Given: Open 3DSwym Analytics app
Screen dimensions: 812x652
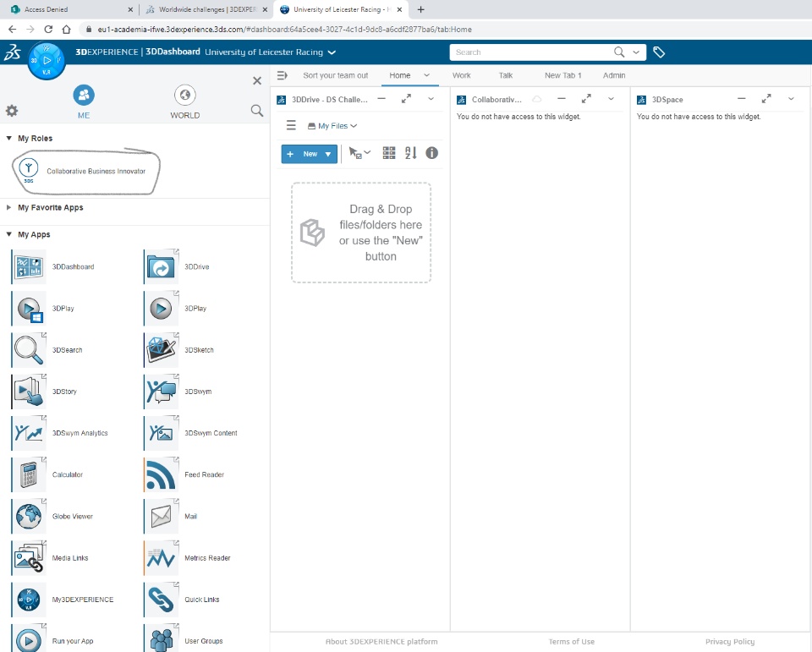Looking at the screenshot, I should [x=29, y=433].
